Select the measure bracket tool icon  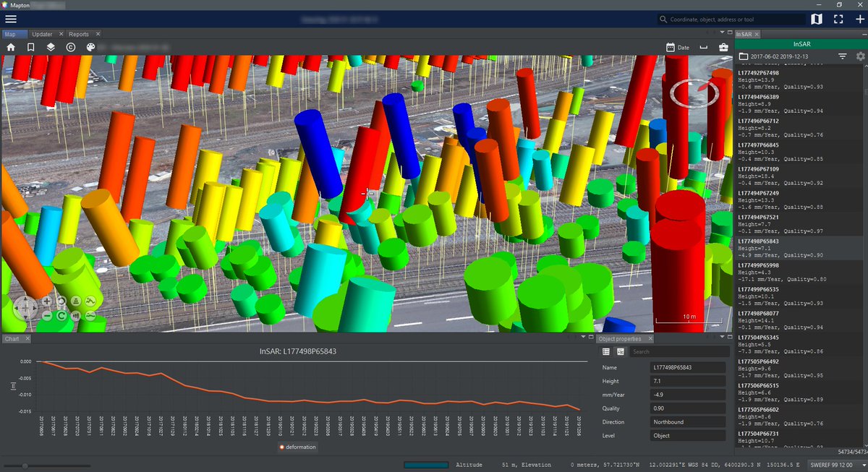click(x=704, y=48)
